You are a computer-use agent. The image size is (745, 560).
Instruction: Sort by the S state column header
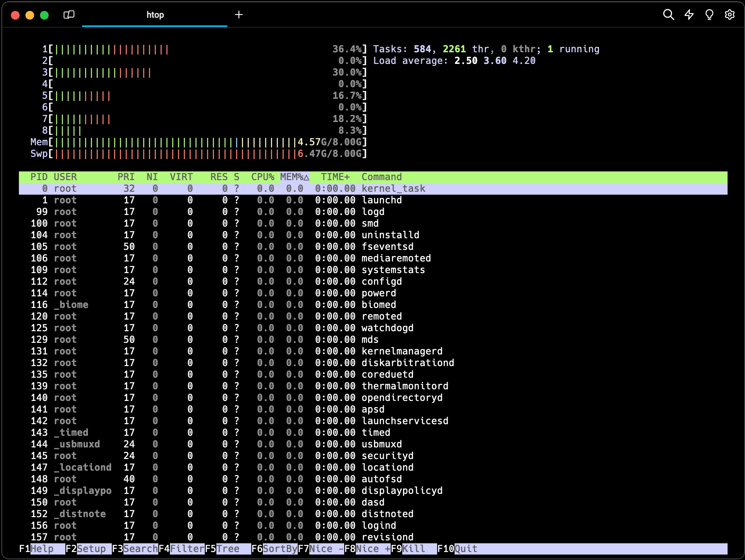coord(237,177)
